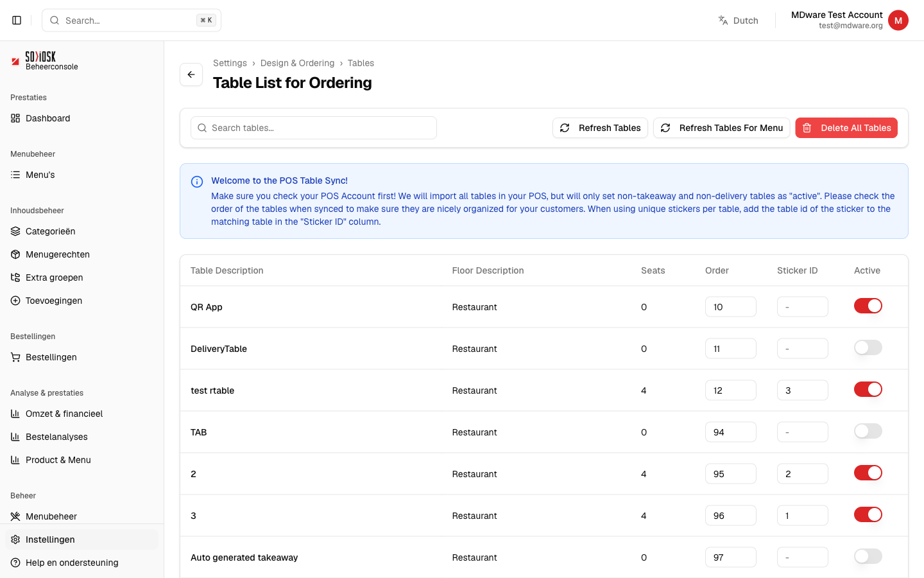Open Menu's in sidebar

pyautogui.click(x=81, y=175)
